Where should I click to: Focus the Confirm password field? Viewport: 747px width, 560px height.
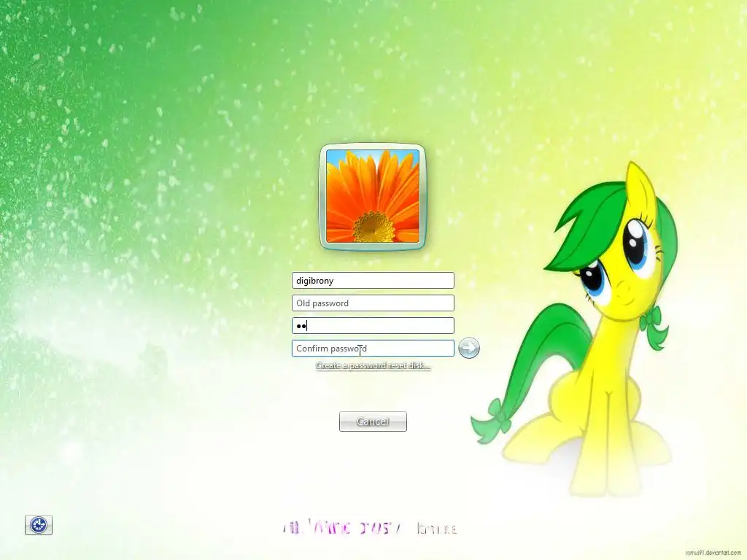pyautogui.click(x=373, y=348)
